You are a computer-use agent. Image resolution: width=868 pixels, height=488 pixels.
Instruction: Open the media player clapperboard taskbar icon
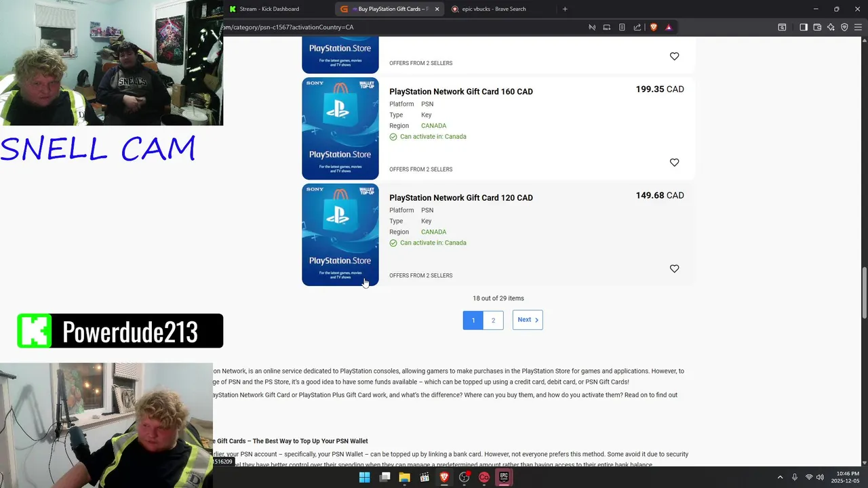tap(425, 477)
